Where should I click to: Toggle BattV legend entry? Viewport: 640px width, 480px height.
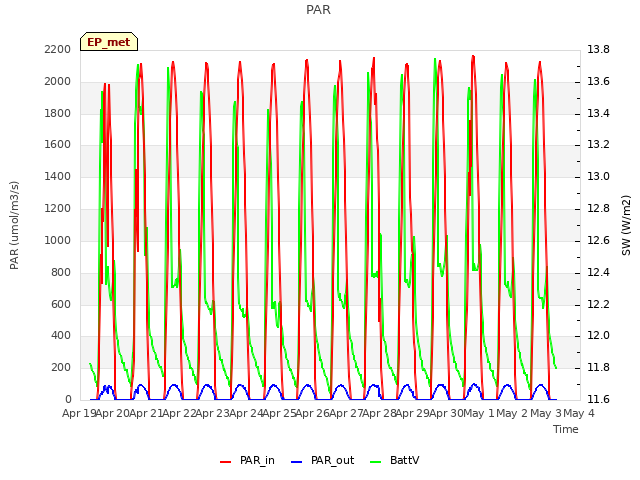(394, 460)
